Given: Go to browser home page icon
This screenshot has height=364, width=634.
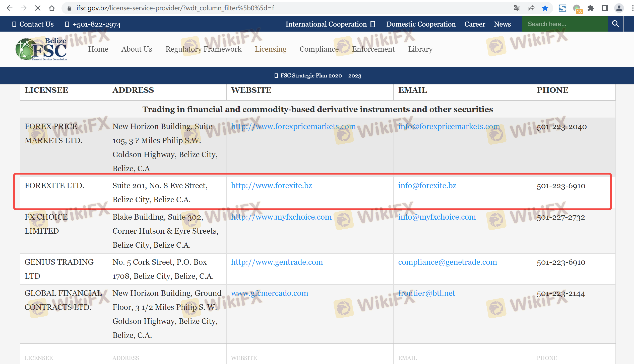Looking at the screenshot, I should click(x=52, y=8).
